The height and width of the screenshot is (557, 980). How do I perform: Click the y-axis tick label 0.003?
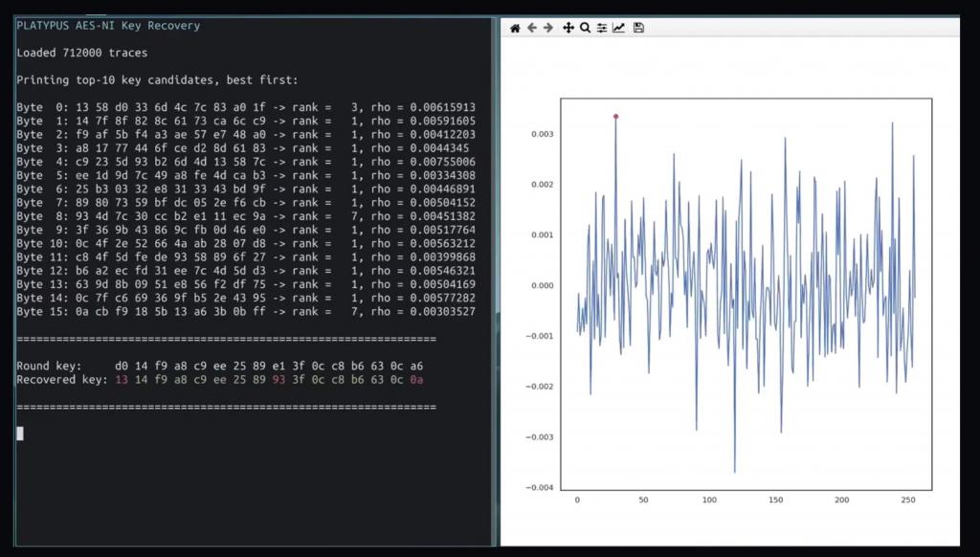[542, 134]
